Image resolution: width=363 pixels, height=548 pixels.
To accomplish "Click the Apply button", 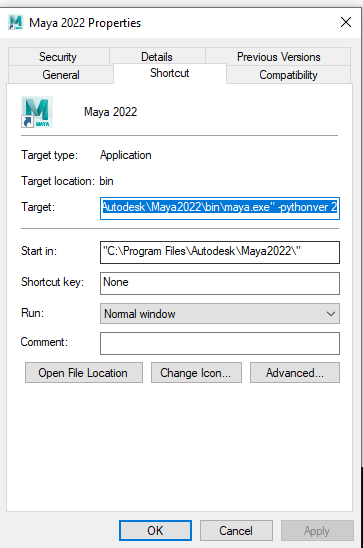I will pos(317,531).
